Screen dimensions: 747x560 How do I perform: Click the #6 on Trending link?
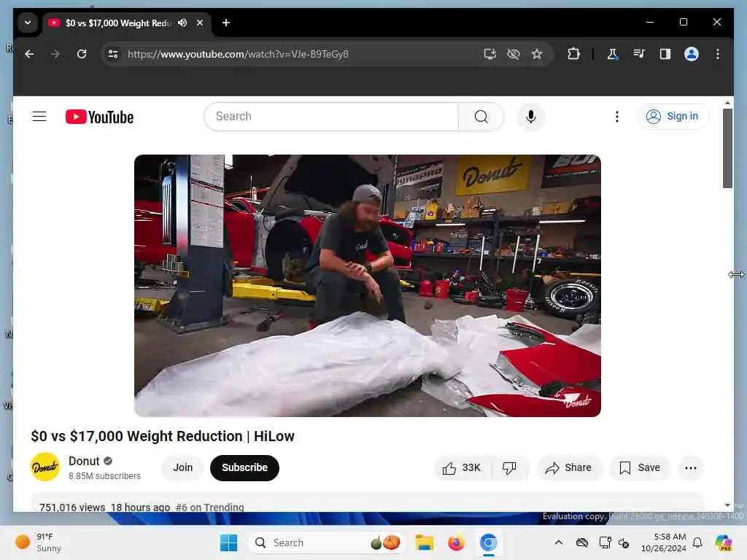(209, 507)
